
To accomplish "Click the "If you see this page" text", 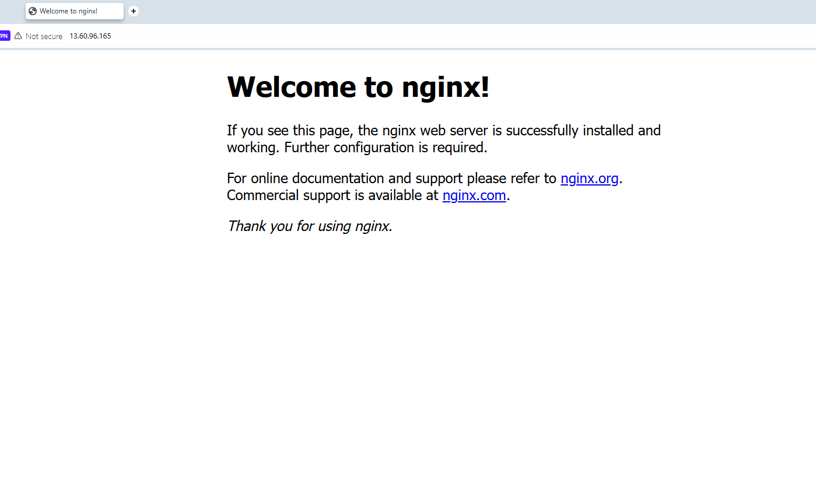I will (x=288, y=131).
